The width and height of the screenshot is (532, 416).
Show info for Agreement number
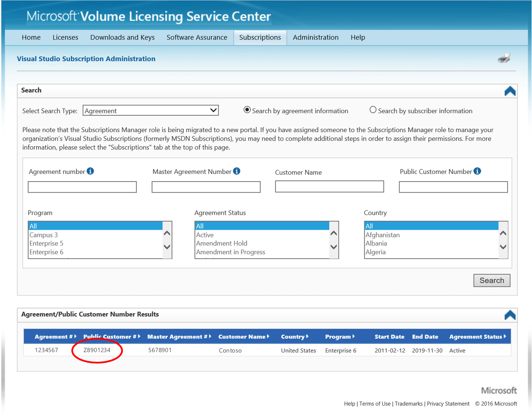[90, 171]
